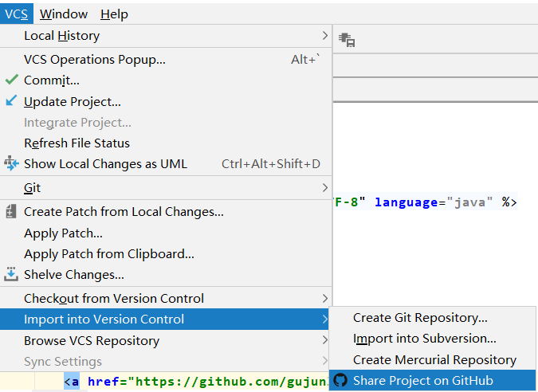Open VCS Operations Popup entry
The height and width of the screenshot is (392, 538).
coord(95,59)
